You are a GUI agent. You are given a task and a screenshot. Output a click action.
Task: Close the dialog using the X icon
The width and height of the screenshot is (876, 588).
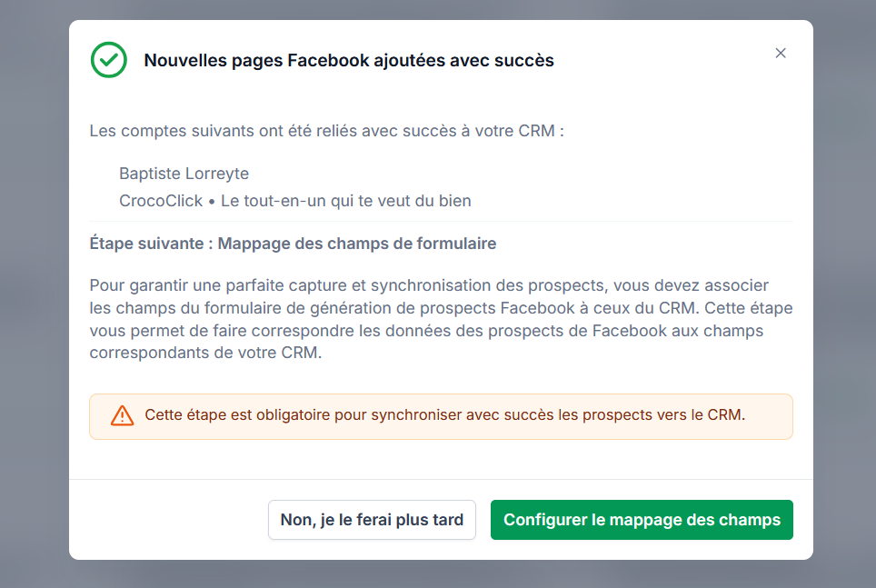(x=781, y=53)
